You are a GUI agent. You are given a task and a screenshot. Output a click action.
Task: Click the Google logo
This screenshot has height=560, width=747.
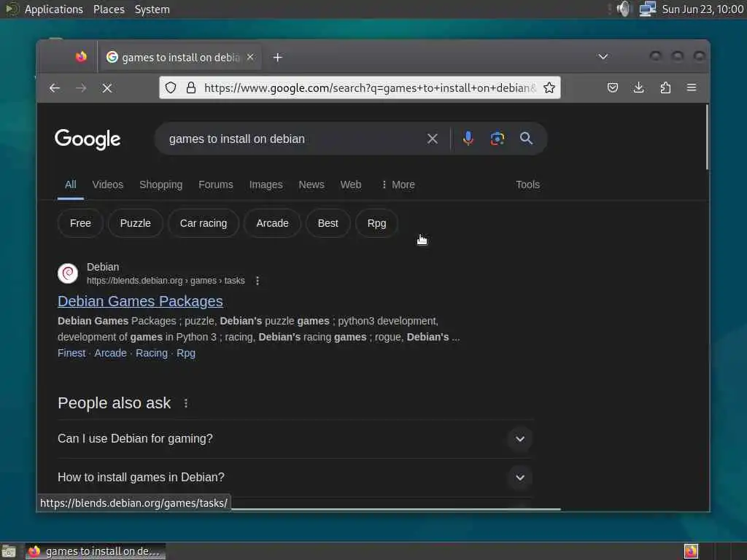click(x=88, y=139)
